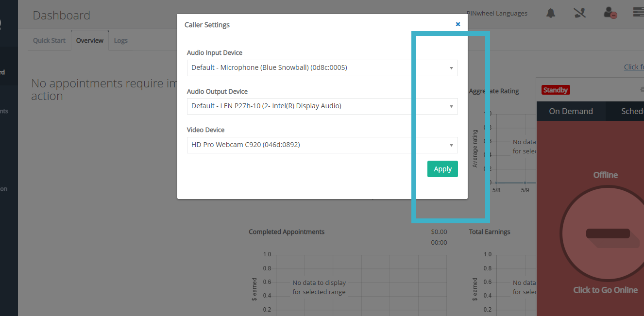Expand the Audio Input Device dropdown
This screenshot has height=316, width=644.
coord(322,68)
